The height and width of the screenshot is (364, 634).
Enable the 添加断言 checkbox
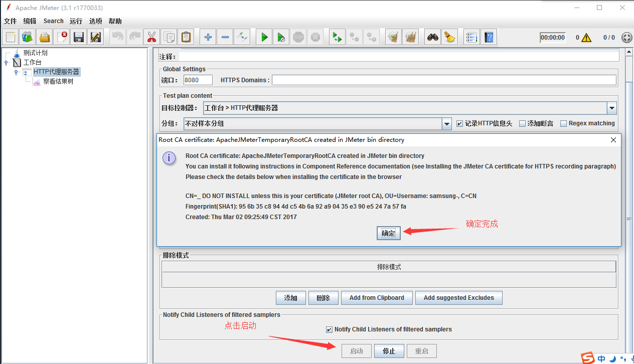click(x=522, y=123)
